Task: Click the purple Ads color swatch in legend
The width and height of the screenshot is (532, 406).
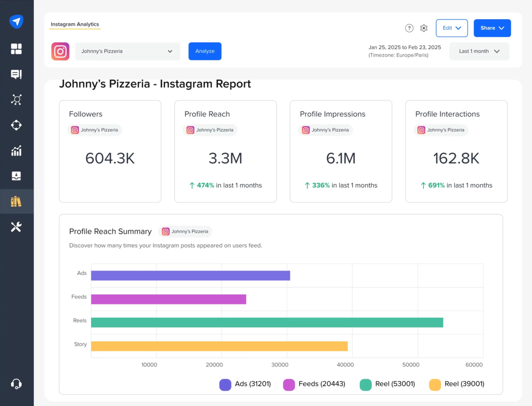Action: (224, 384)
